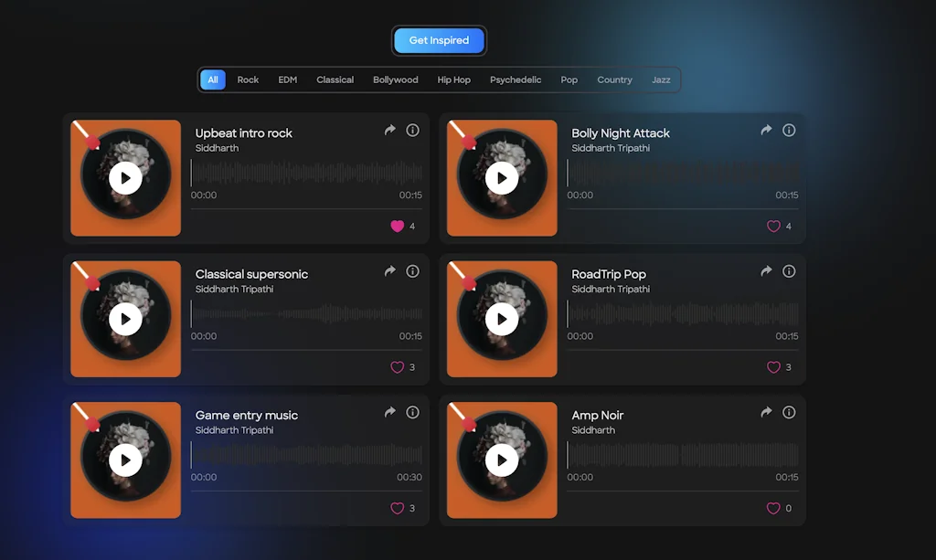This screenshot has height=560, width=936.
Task: Select the Bollywood genre filter
Action: pos(395,79)
